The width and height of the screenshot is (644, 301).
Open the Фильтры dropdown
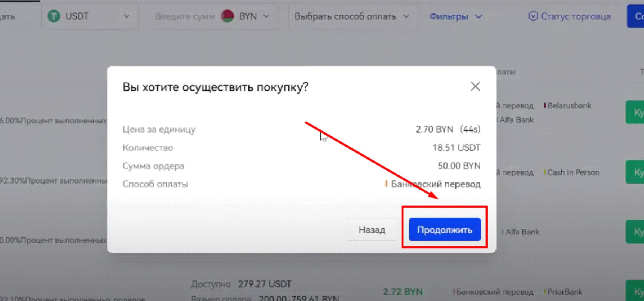pos(456,16)
